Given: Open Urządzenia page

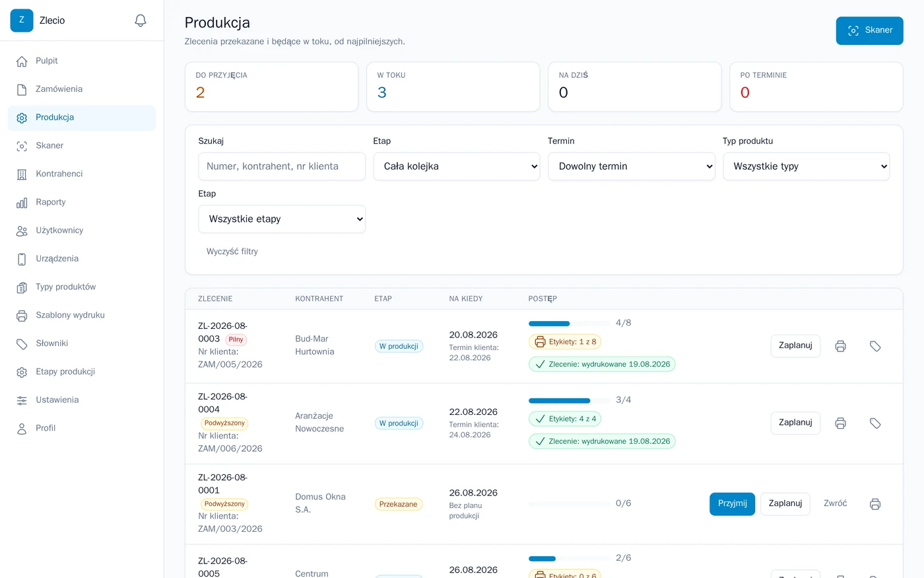Looking at the screenshot, I should tap(82, 259).
